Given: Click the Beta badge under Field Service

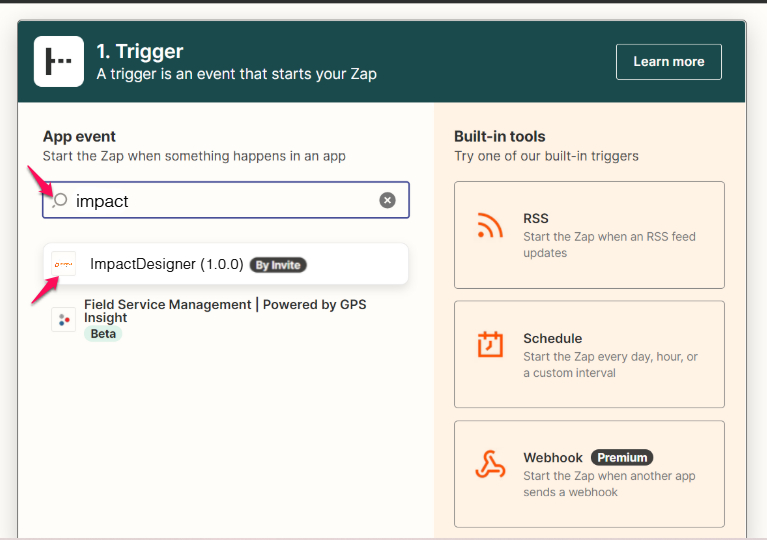Looking at the screenshot, I should (103, 334).
